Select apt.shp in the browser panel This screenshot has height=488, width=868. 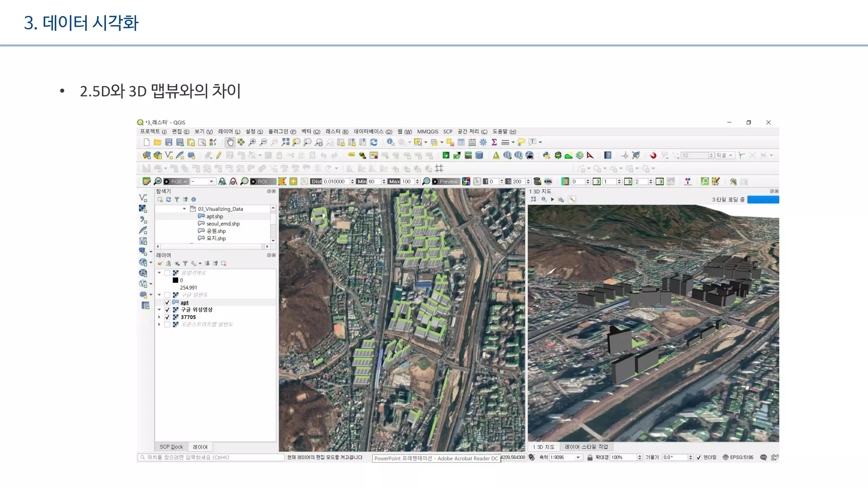pos(214,216)
